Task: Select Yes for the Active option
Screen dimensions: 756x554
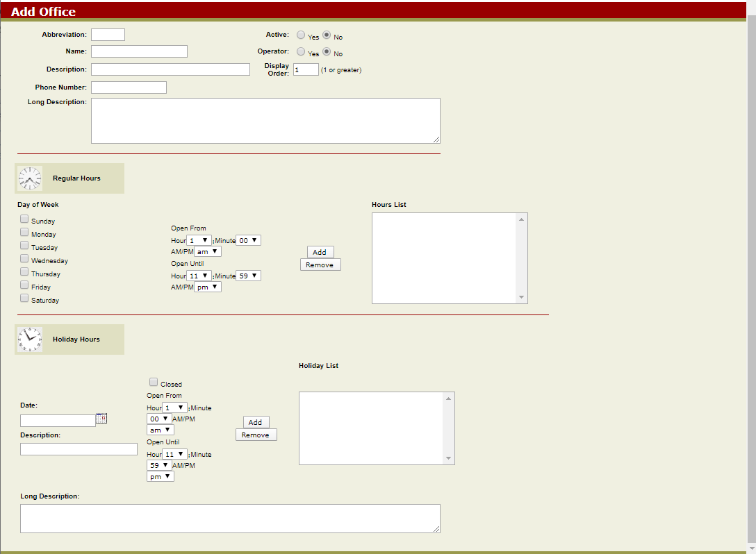Action: click(x=300, y=35)
